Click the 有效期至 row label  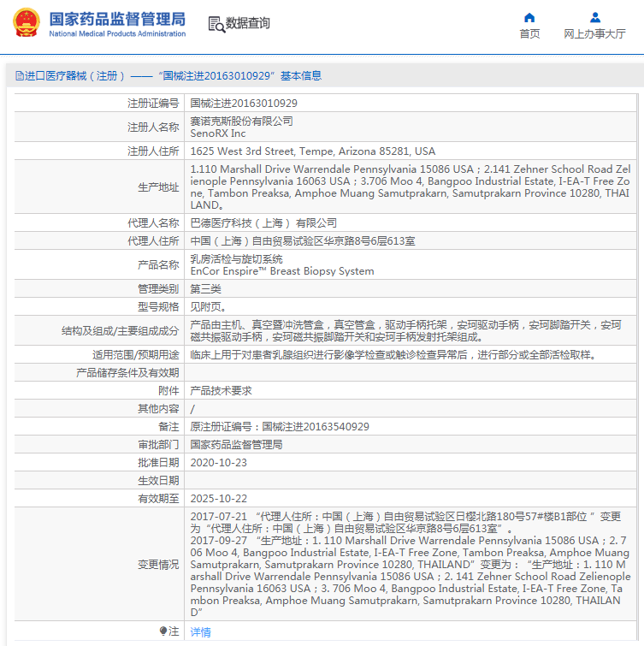(158, 499)
